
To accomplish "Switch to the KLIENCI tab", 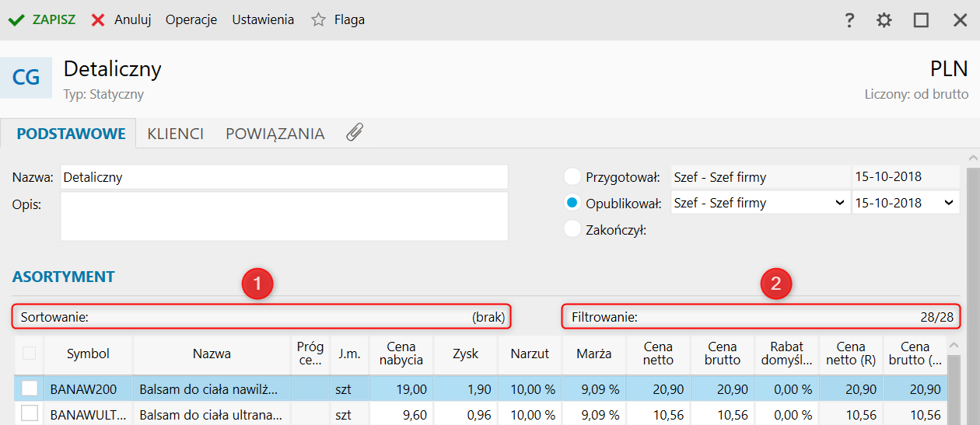I will point(175,134).
